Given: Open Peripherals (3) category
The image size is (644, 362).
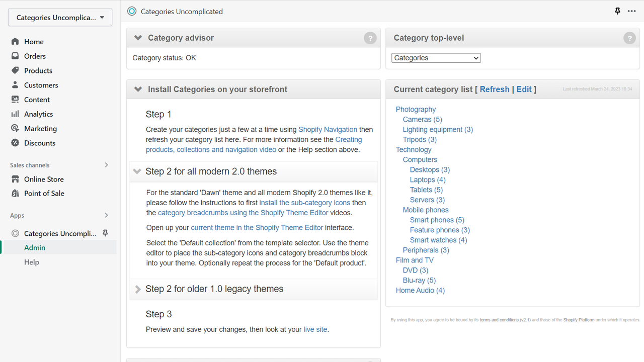Looking at the screenshot, I should coord(426,250).
